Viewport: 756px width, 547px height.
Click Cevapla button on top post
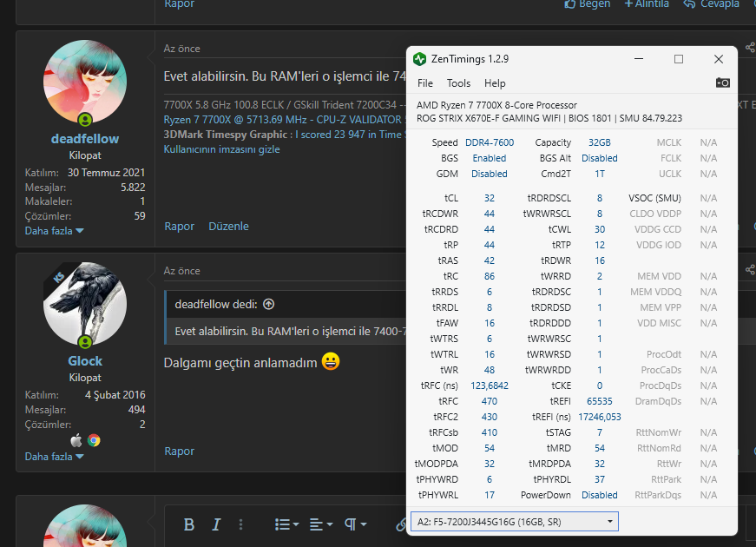tap(711, 3)
